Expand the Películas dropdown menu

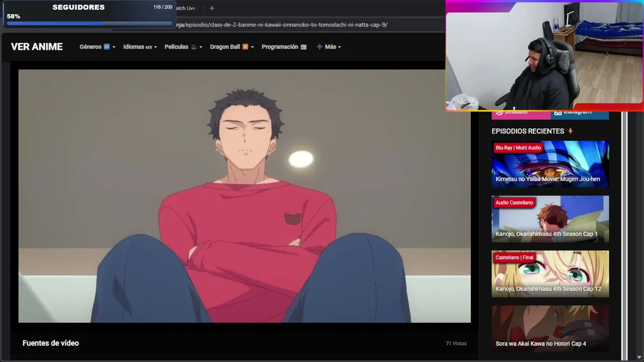tap(183, 47)
